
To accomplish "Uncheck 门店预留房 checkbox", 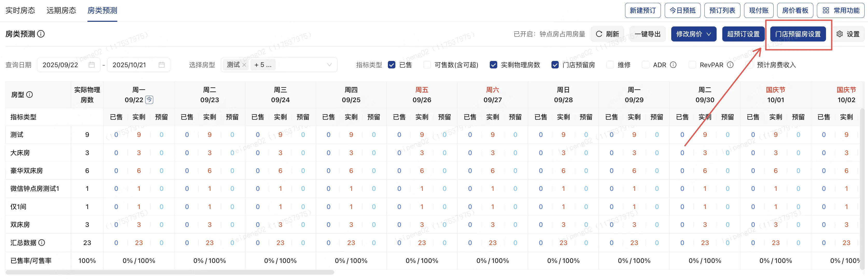I will (x=555, y=65).
